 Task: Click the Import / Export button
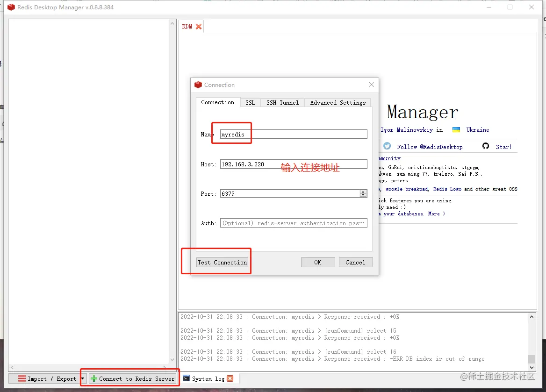click(47, 378)
